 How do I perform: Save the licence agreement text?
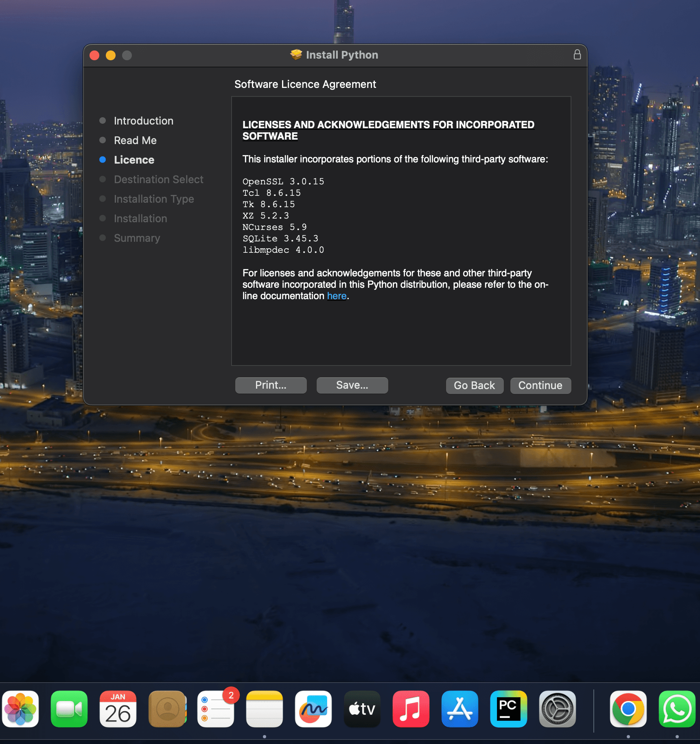(x=352, y=385)
